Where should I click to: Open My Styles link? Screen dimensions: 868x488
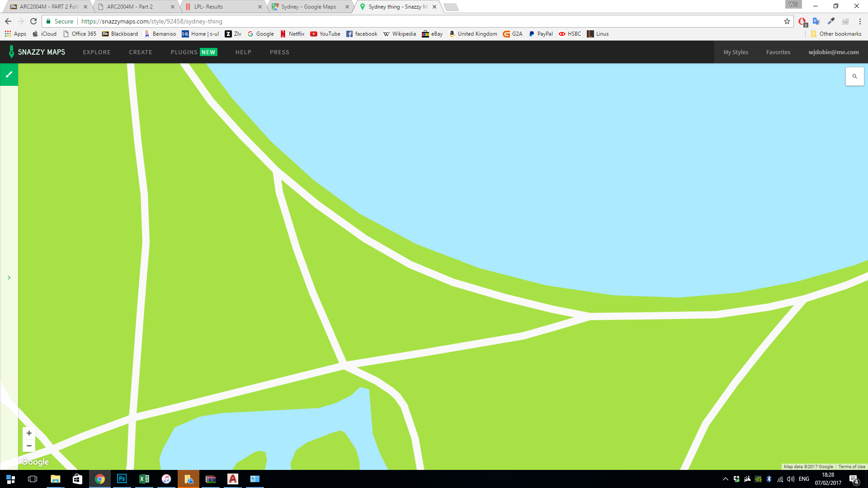(736, 52)
